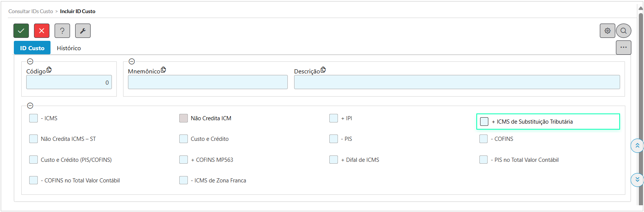Check the + IPI checkbox

(333, 118)
